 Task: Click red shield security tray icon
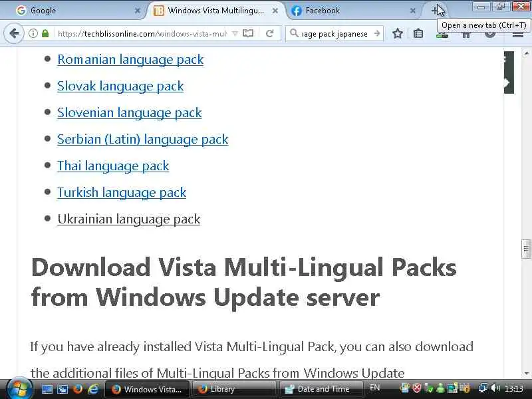click(x=417, y=388)
